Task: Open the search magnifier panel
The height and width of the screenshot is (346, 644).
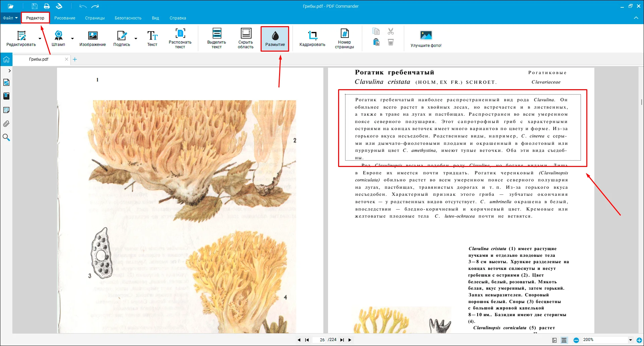Action: pos(6,137)
